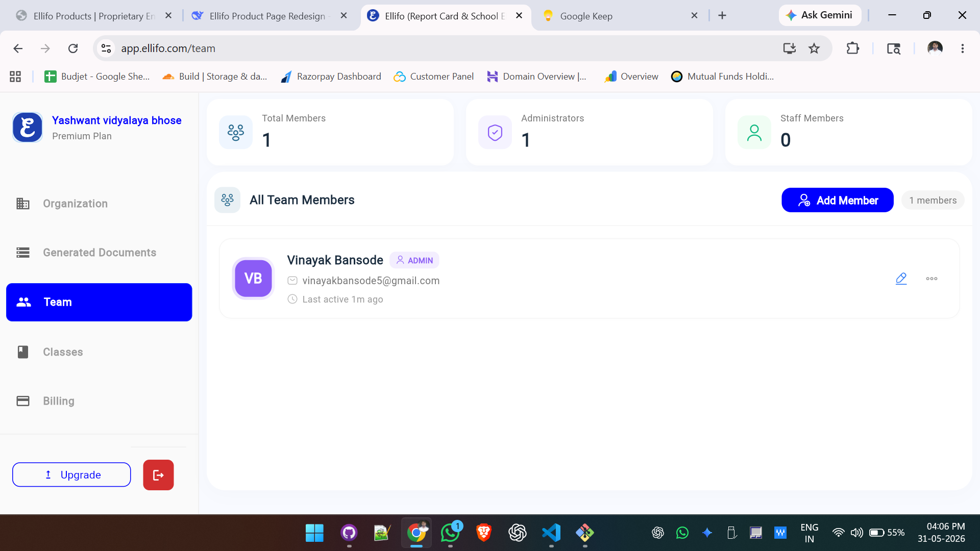The width and height of the screenshot is (980, 551).
Task: Click the Wi-Fi tray icon
Action: (838, 533)
